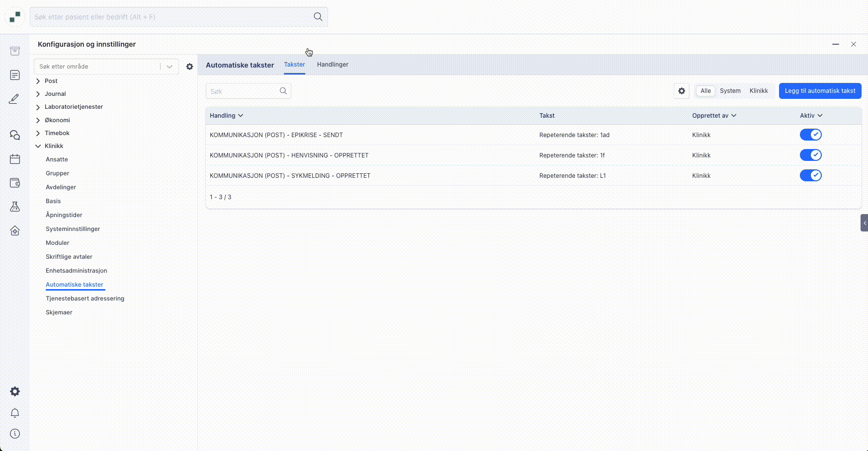
Task: Click table settings gear beside Alle filter
Action: tap(682, 91)
